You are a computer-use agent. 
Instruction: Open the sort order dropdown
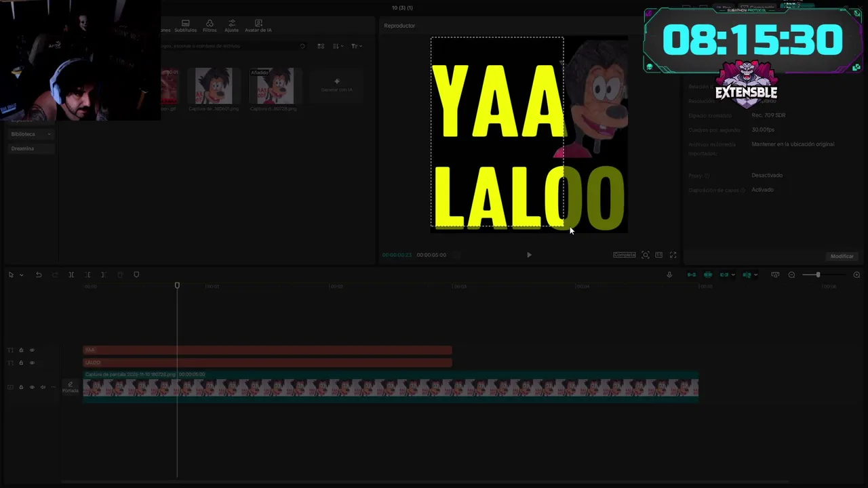(x=338, y=46)
